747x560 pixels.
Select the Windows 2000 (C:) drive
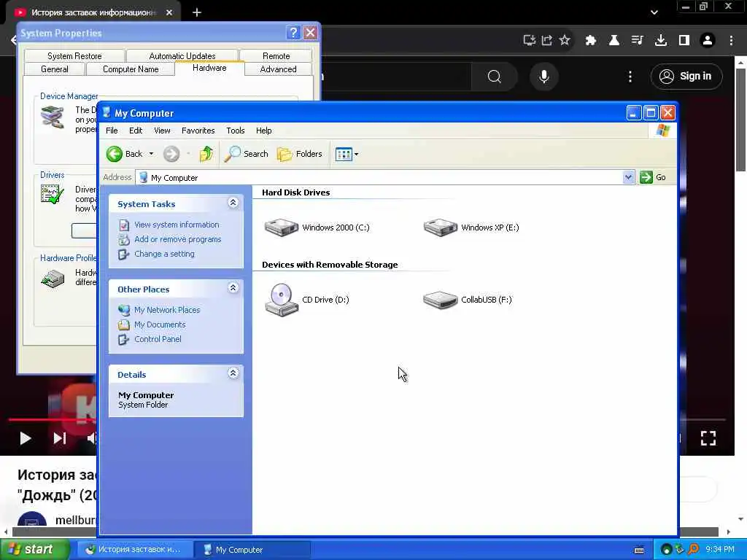(x=317, y=227)
